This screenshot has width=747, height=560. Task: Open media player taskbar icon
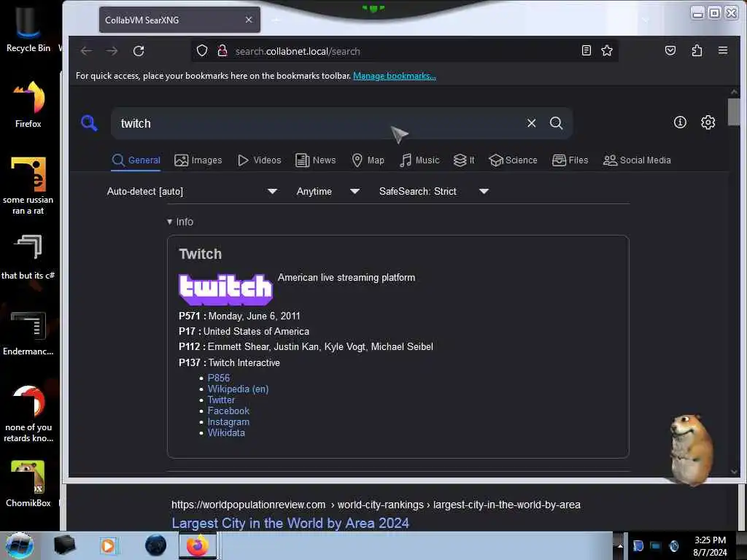108,545
